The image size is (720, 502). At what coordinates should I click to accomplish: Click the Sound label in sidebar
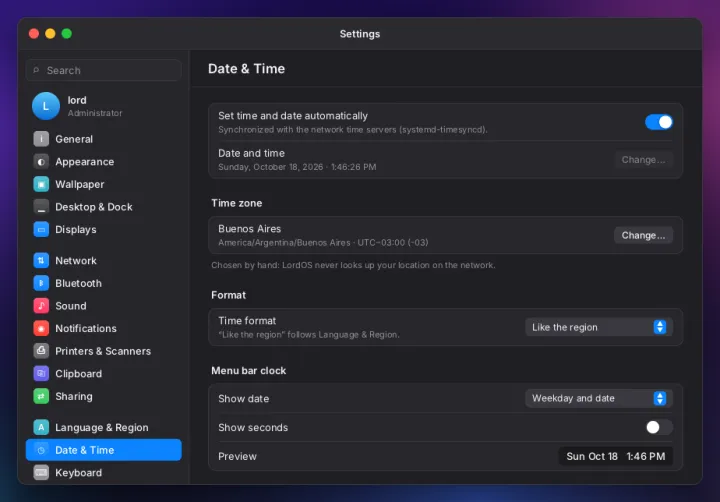point(71,306)
